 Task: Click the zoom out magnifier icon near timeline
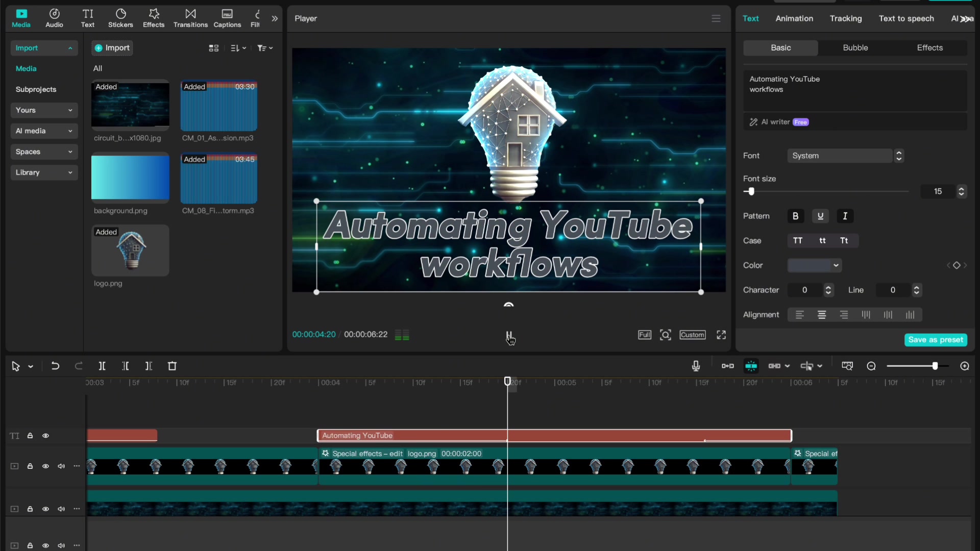(871, 366)
